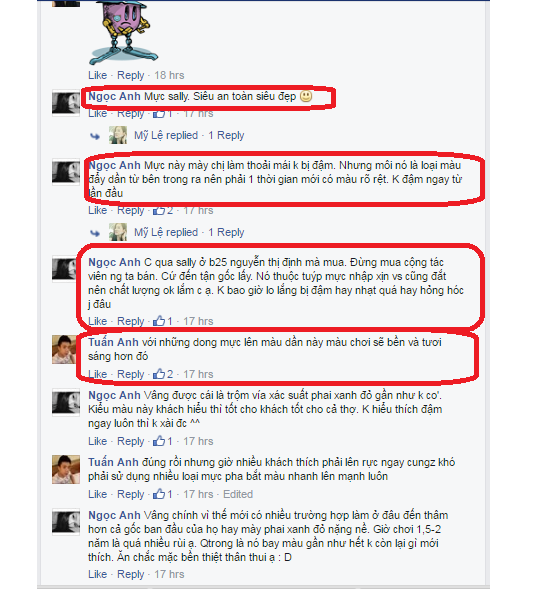Click second reply-arrow icon beside Mỹ Lệ replied
Viewport: 550px width, 589px height.
coord(95,233)
